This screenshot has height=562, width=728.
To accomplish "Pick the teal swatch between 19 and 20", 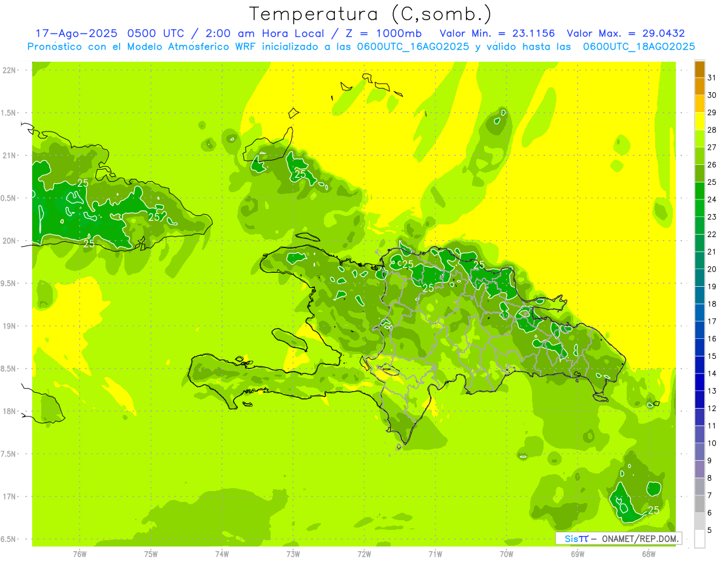I will [699, 278].
